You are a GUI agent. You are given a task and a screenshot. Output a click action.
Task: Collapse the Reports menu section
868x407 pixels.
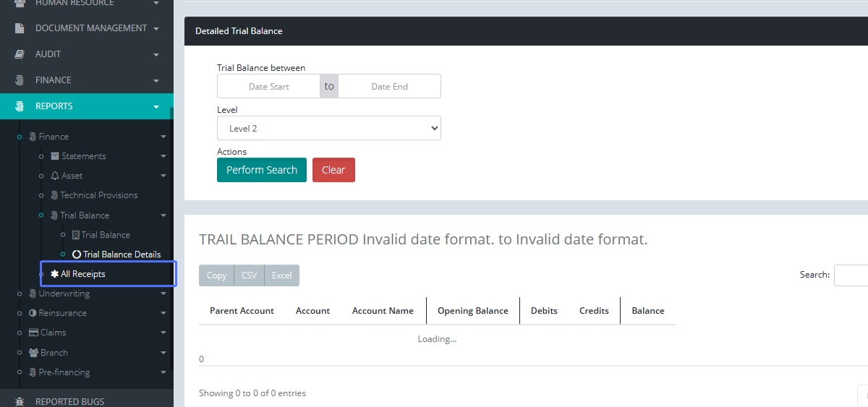point(156,106)
